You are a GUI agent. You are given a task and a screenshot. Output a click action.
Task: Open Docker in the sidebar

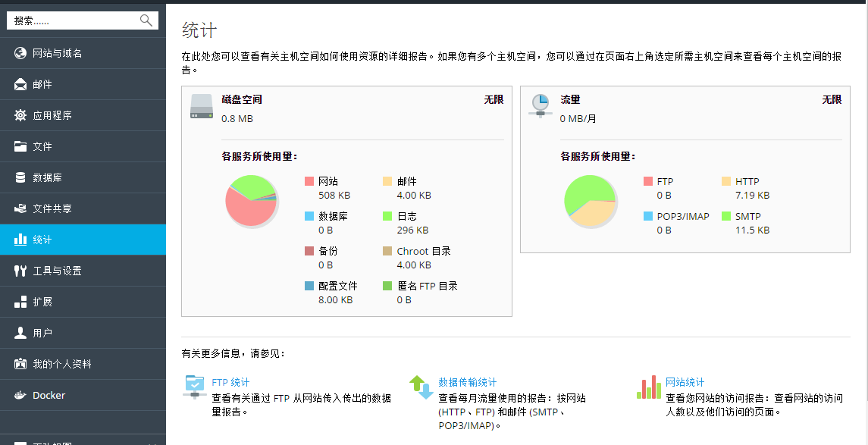click(x=83, y=395)
